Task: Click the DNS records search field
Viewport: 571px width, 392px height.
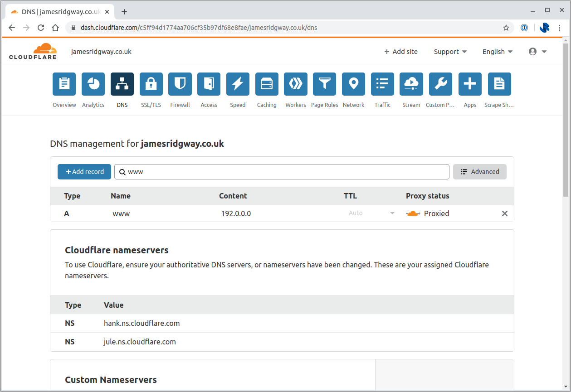Action: 282,172
